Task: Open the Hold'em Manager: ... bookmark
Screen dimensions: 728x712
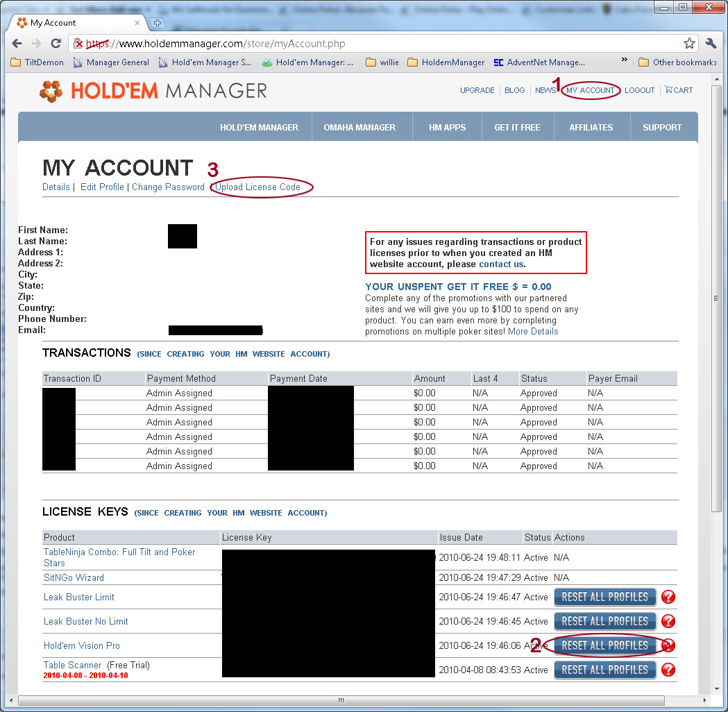Action: point(307,62)
